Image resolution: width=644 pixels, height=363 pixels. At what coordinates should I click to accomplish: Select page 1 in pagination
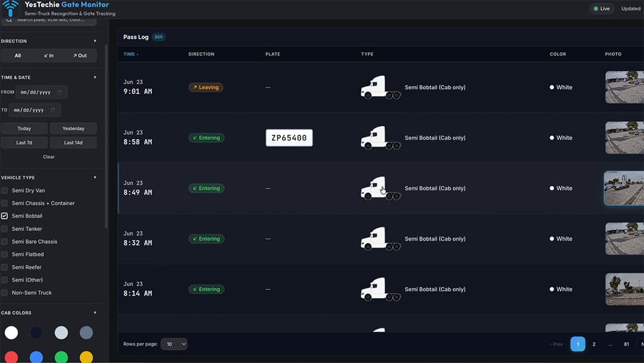578,344
